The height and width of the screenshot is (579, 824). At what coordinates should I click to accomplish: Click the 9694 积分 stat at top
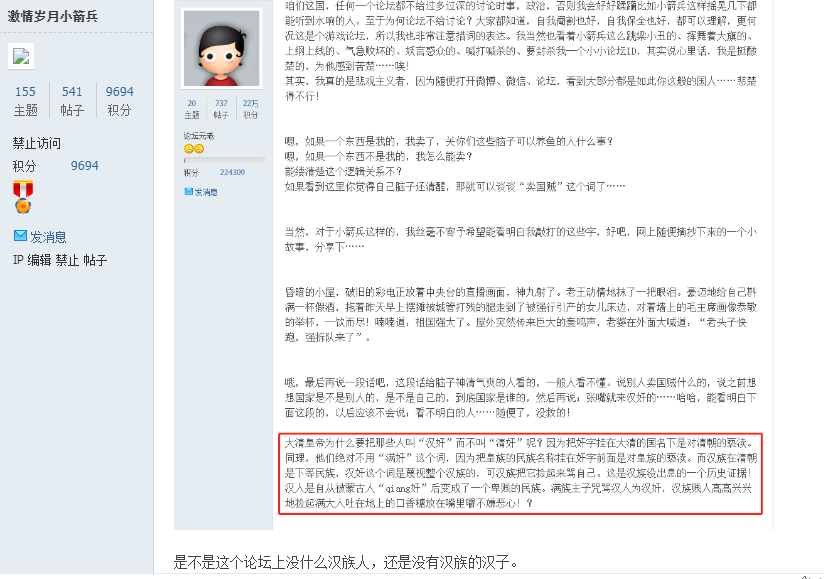coord(119,100)
